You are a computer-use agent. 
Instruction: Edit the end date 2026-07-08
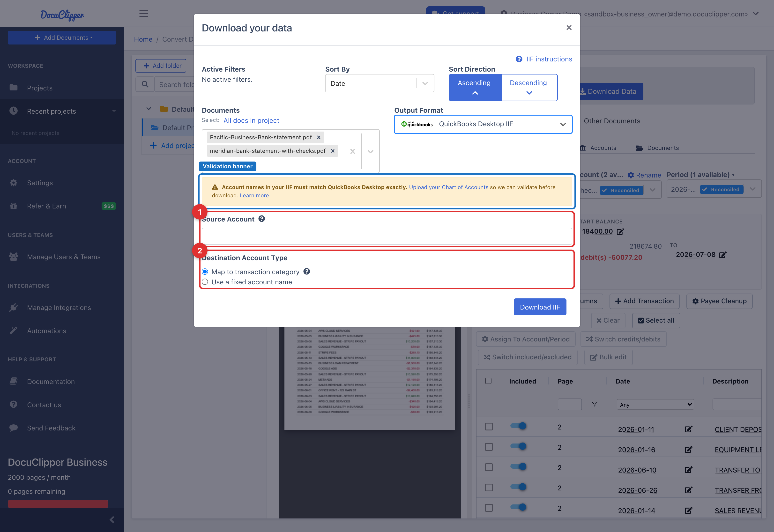tap(723, 255)
